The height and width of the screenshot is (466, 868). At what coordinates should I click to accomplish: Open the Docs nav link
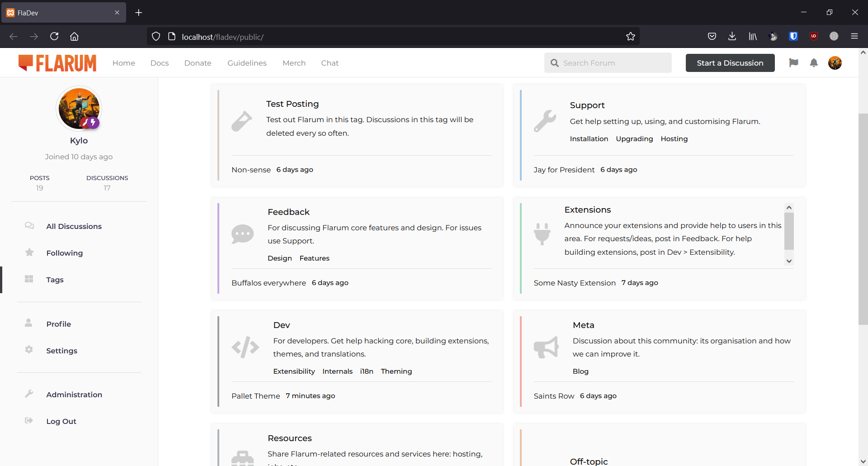160,63
